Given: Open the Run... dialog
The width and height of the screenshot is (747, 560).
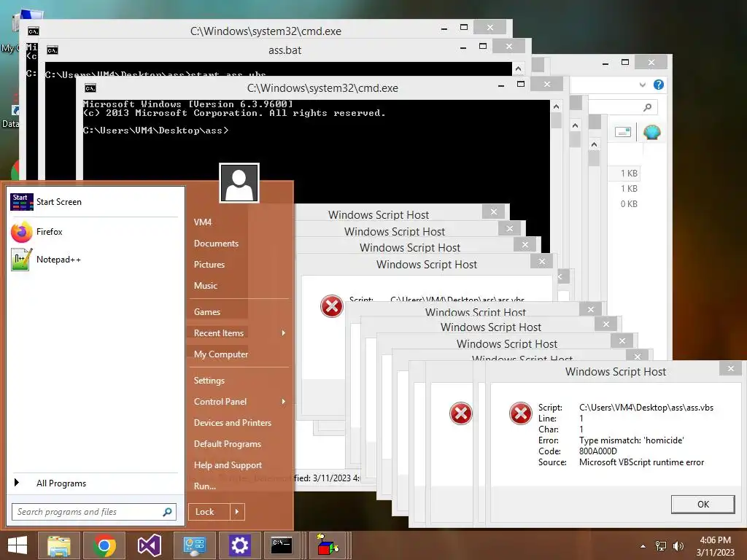Looking at the screenshot, I should 205,486.
